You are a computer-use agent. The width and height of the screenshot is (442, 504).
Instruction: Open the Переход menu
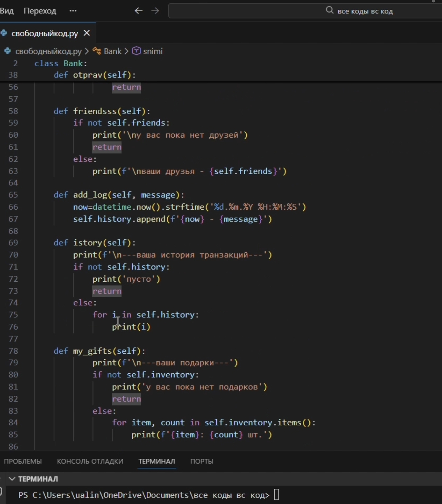point(40,11)
